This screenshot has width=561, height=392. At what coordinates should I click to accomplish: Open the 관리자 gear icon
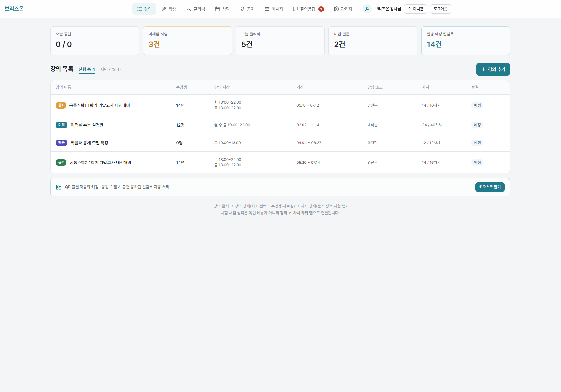(x=336, y=9)
